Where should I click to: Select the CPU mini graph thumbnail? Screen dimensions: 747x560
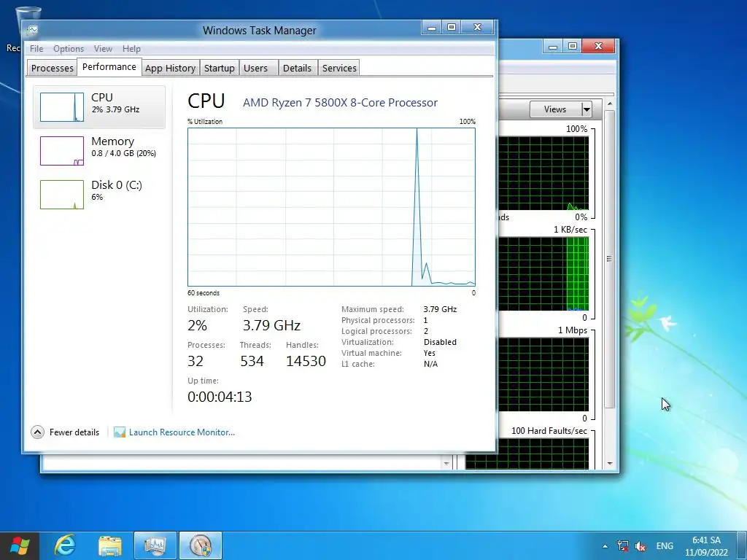pyautogui.click(x=62, y=107)
